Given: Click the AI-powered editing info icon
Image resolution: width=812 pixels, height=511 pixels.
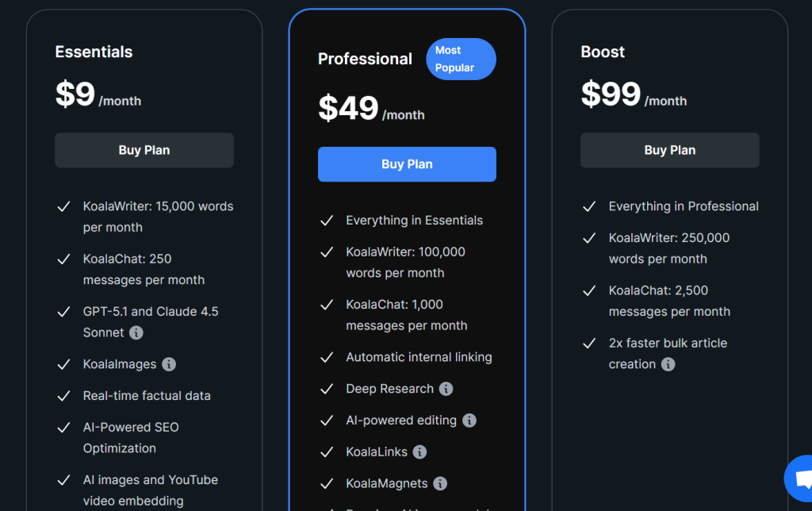Looking at the screenshot, I should click(x=469, y=421).
